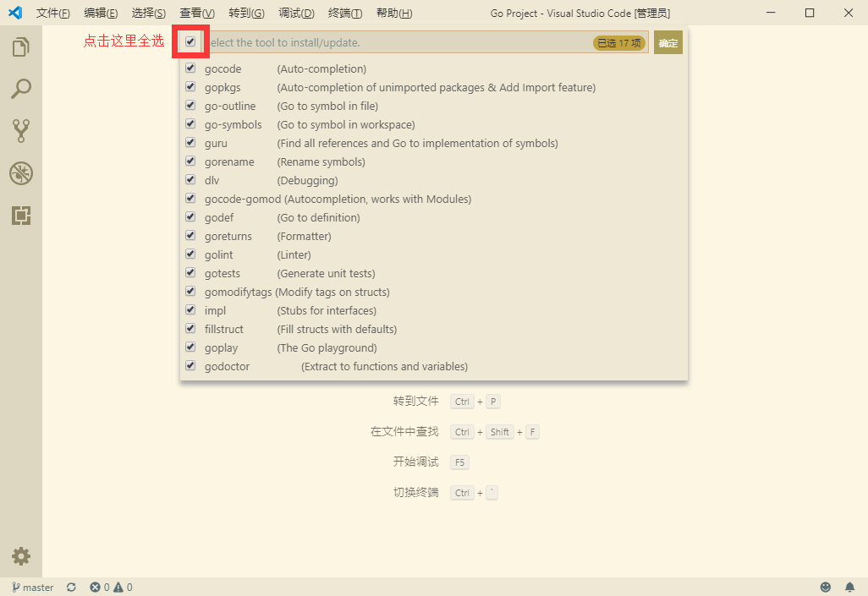Click the errors and warnings count

tap(111, 587)
